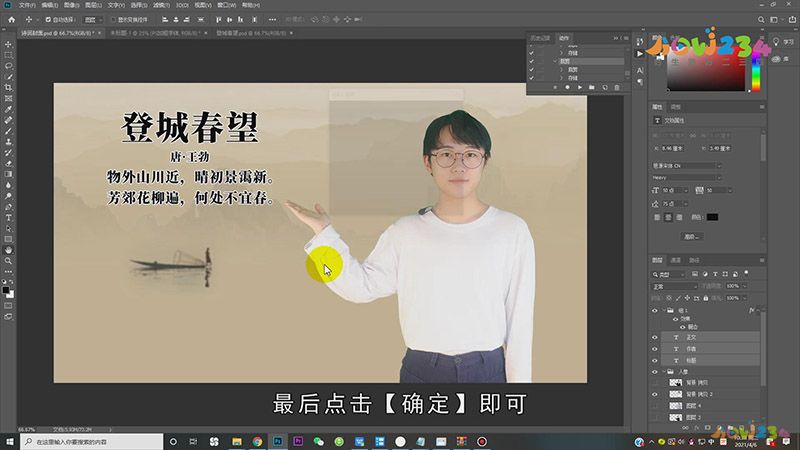Hide the 背景 拷贝 2 layer
Viewport: 800px width, 450px height.
pos(655,394)
